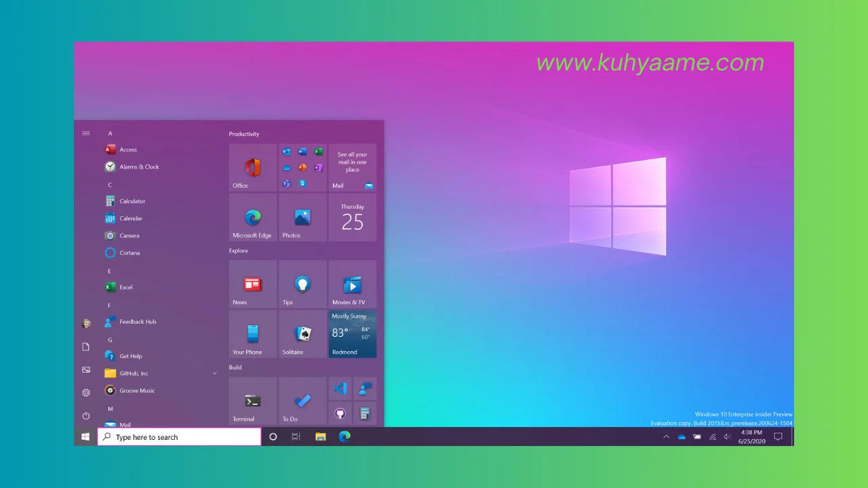Open the Mail live tile
868x488 pixels.
(x=353, y=167)
